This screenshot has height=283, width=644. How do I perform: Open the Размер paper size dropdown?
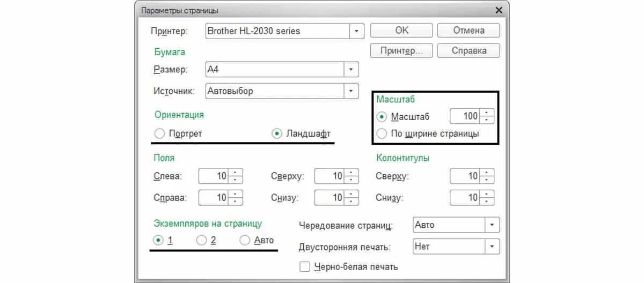351,70
